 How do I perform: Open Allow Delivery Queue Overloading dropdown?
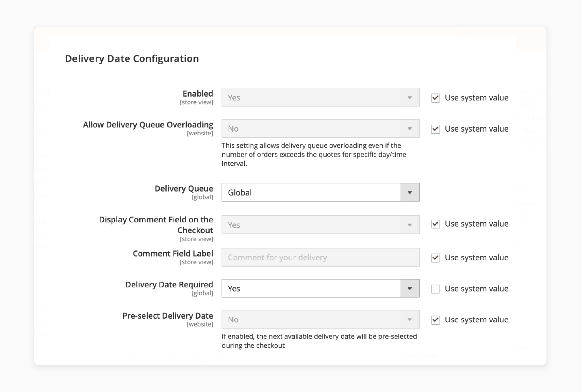tap(320, 128)
